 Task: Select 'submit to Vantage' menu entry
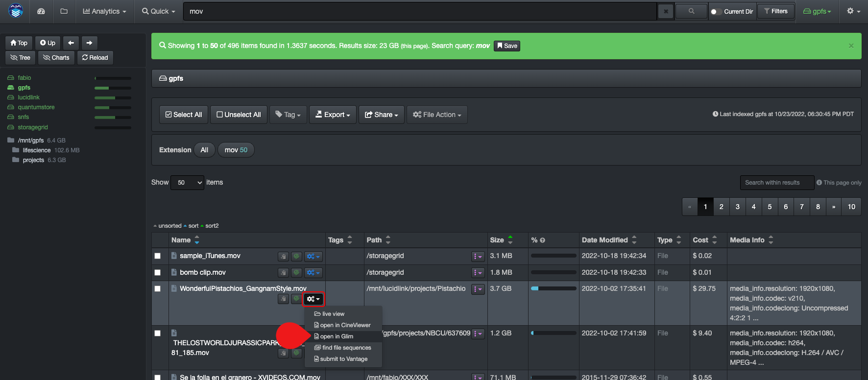coord(343,359)
